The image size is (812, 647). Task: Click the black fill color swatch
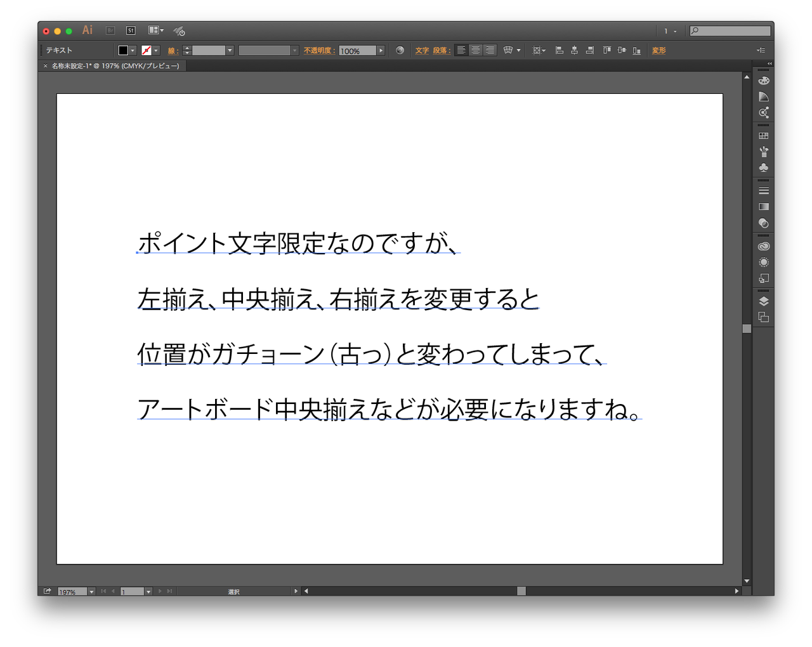123,50
